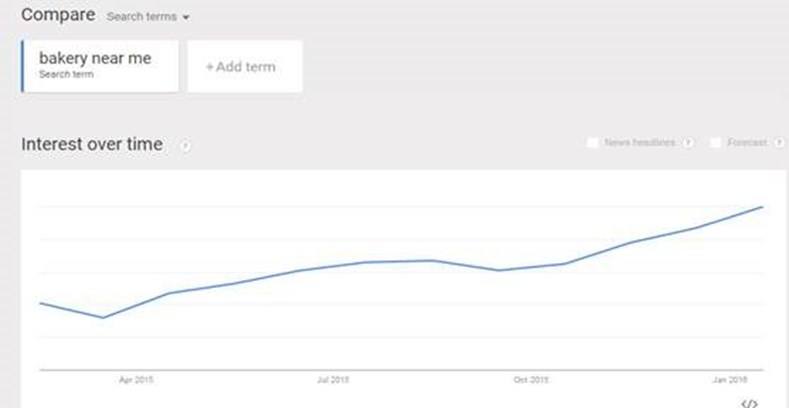Click the trend line's peak at far right
The height and width of the screenshot is (408, 789).
pos(762,207)
